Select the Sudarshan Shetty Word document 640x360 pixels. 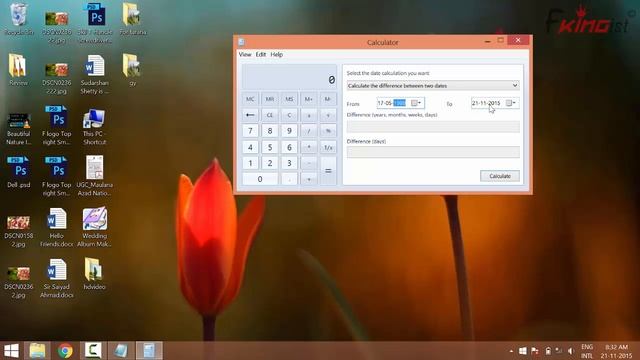[94, 74]
